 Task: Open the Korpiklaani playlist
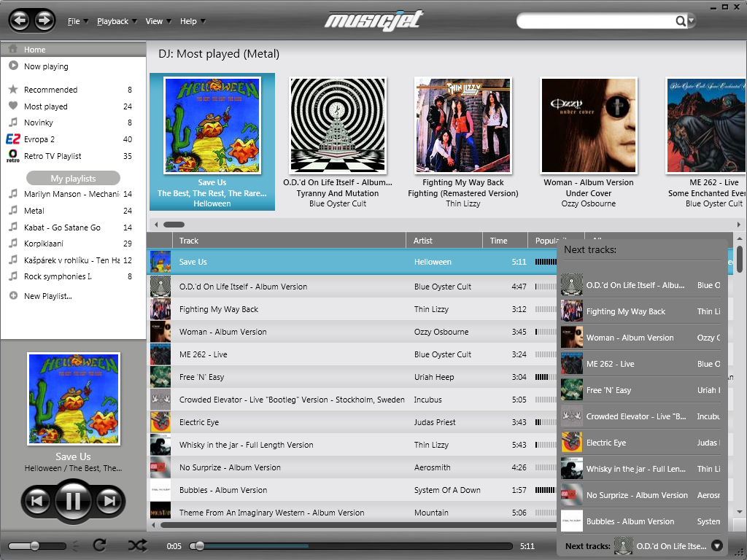(x=74, y=244)
